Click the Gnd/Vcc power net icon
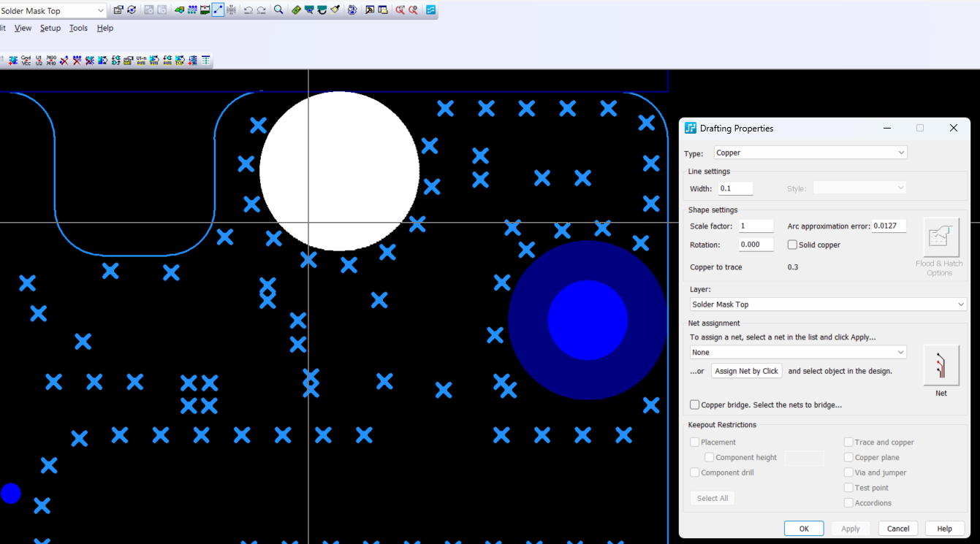 [x=26, y=61]
